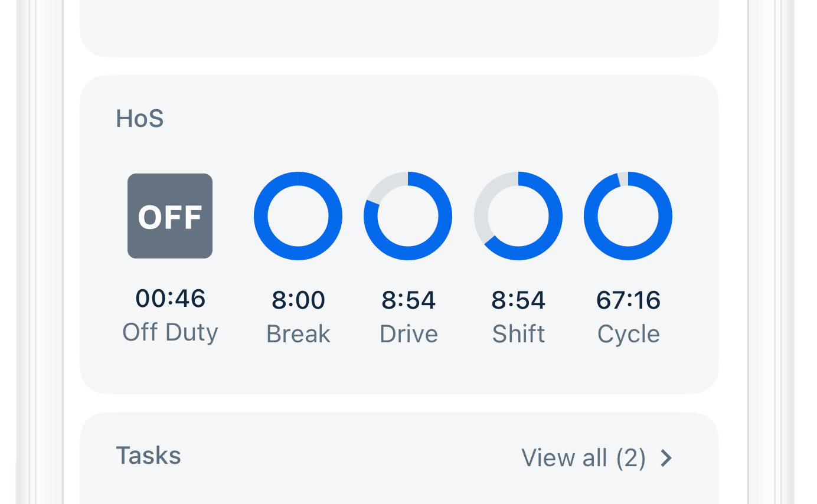Open the Shift progress ring
817x504 pixels.
click(518, 216)
